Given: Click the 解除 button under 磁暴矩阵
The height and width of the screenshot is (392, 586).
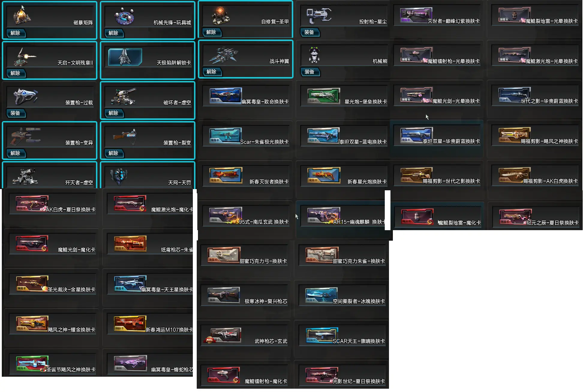Looking at the screenshot, I should [x=16, y=33].
